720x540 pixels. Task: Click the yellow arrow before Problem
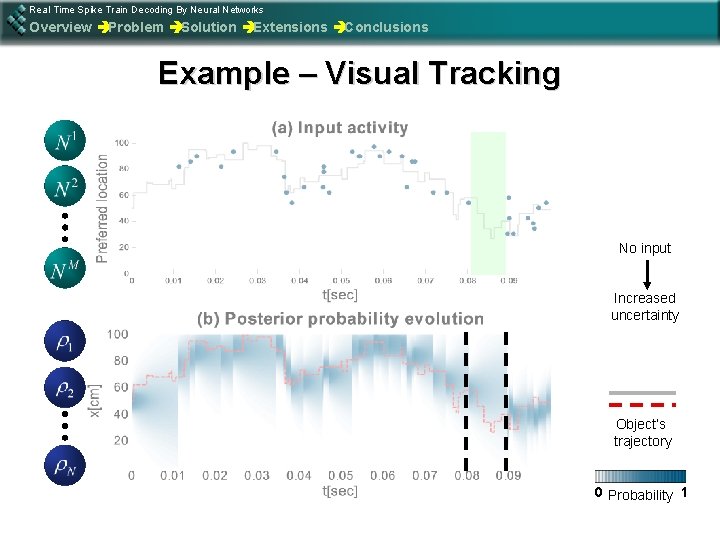(x=102, y=28)
